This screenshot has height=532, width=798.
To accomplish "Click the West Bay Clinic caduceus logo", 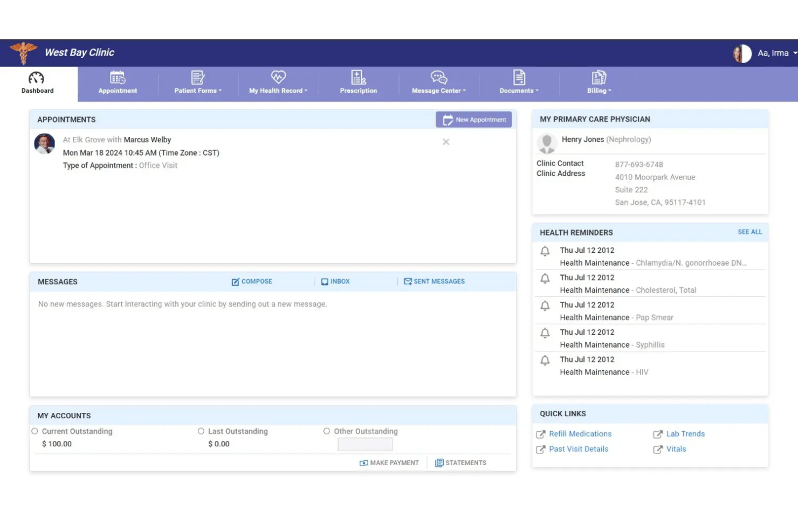I will click(x=24, y=53).
